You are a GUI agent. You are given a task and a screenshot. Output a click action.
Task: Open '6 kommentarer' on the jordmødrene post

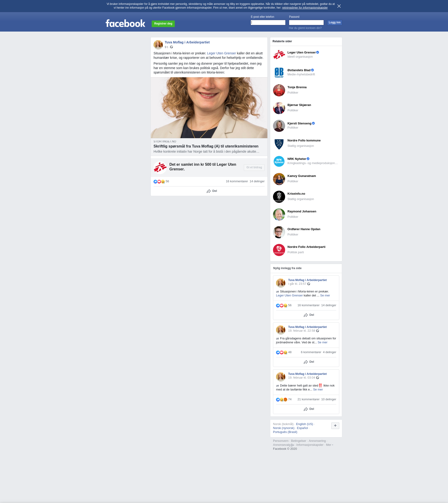pyautogui.click(x=311, y=352)
